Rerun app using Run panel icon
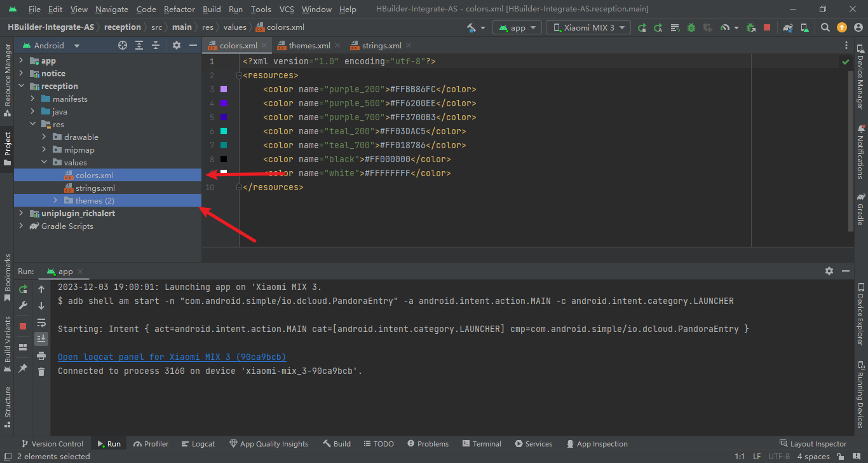The height and width of the screenshot is (463, 868). (x=23, y=289)
